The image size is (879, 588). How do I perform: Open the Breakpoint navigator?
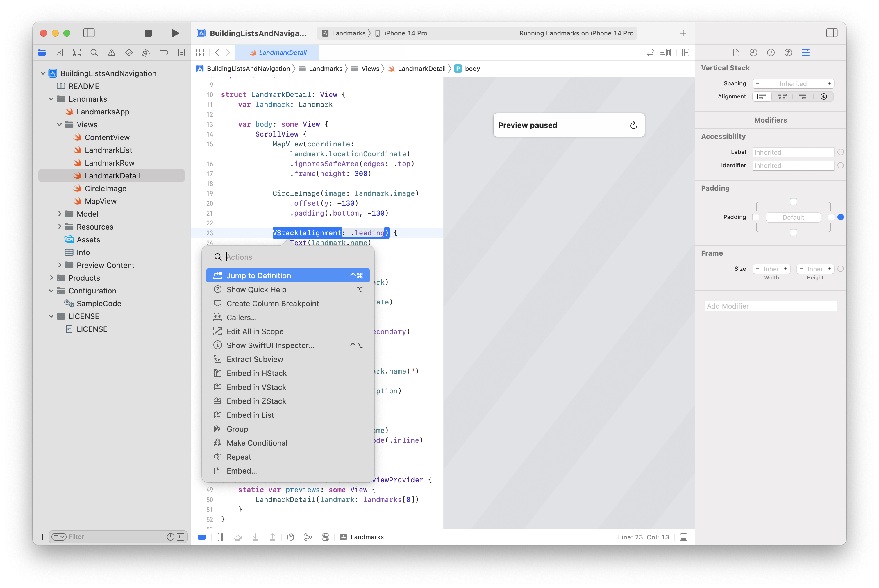164,53
